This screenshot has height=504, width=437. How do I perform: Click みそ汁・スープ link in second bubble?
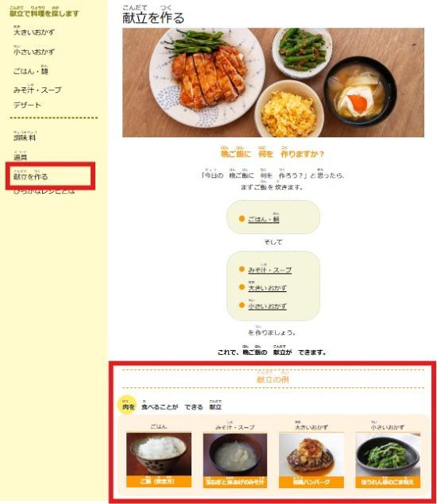point(269,269)
